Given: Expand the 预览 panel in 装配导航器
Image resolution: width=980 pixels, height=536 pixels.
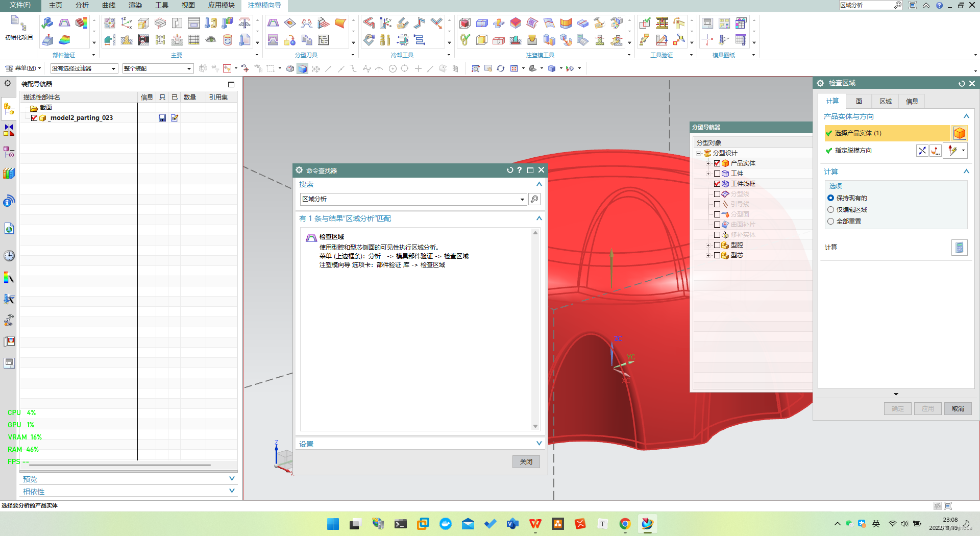Looking at the screenshot, I should pos(232,479).
